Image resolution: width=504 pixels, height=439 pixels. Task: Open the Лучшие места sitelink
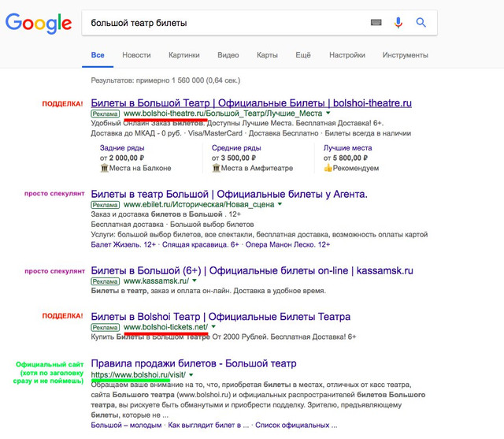pyautogui.click(x=348, y=148)
